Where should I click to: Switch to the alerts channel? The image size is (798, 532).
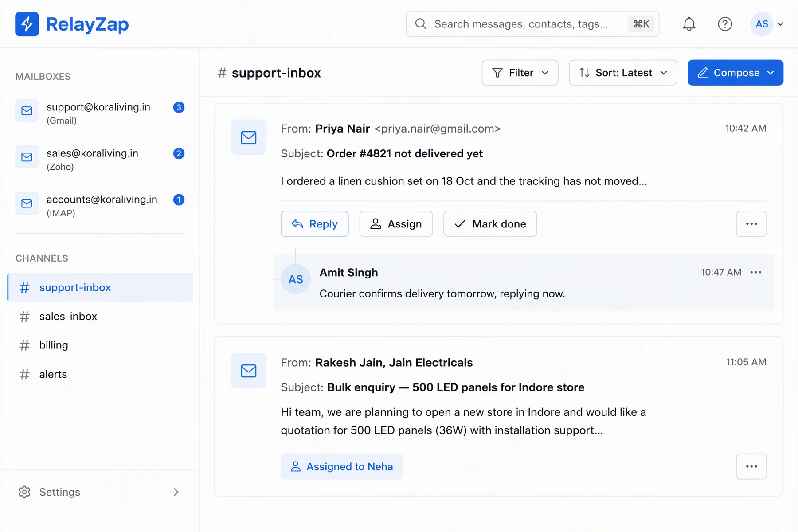(100, 375)
